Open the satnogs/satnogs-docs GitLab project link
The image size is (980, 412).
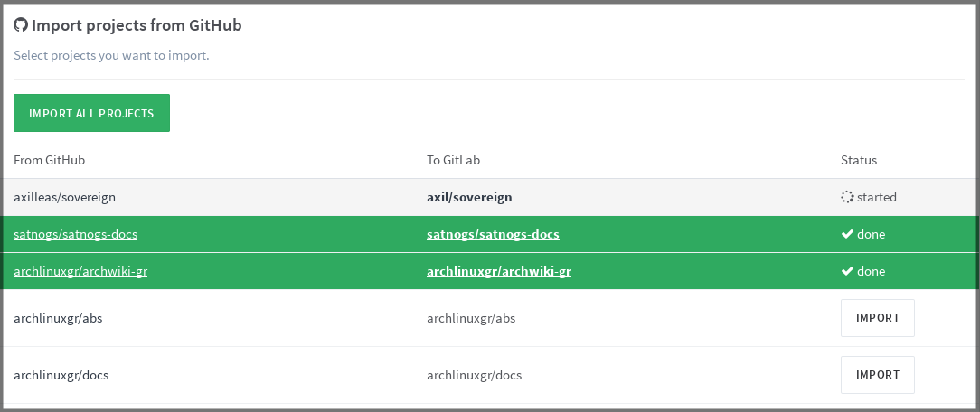click(x=493, y=234)
